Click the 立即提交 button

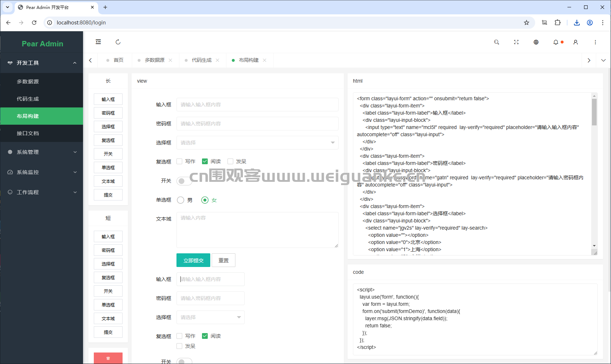tap(193, 260)
